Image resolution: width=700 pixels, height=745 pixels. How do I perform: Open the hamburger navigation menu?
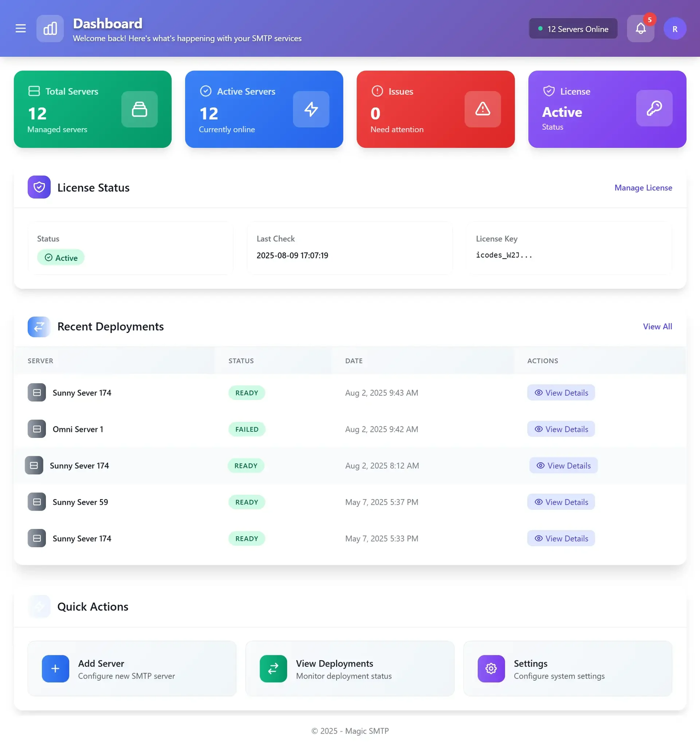(x=21, y=28)
